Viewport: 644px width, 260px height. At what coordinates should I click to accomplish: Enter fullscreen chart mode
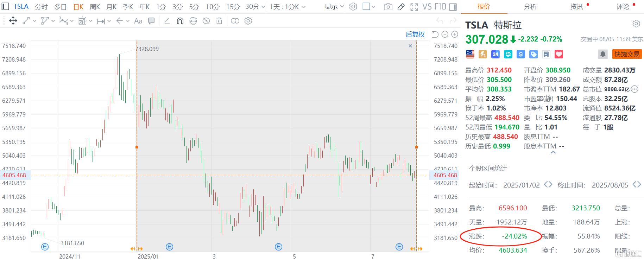click(x=414, y=7)
